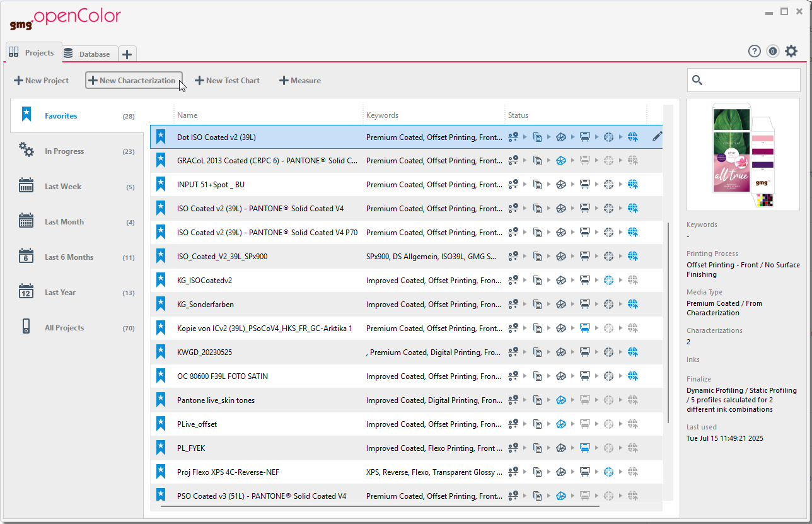Image resolution: width=812 pixels, height=524 pixels.
Task: Click inside the search field
Action: point(744,80)
